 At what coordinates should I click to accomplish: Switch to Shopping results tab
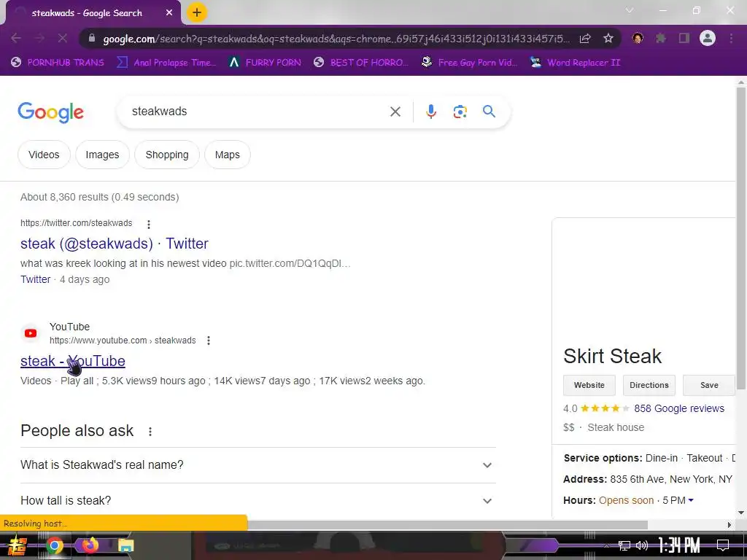coord(167,155)
